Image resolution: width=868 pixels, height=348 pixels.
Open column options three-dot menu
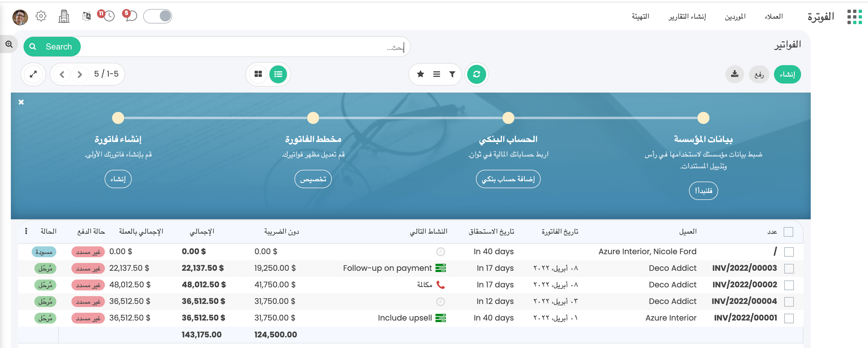point(26,231)
